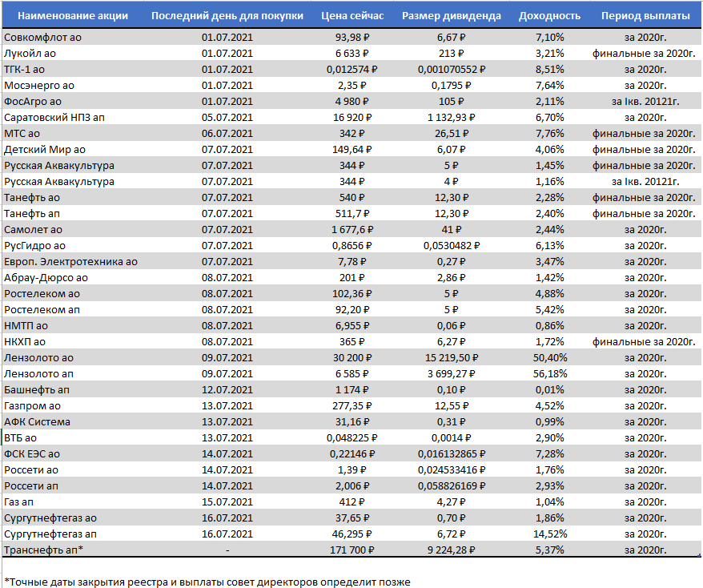Select the dividend '0,058826169 ₽' cell
Screen dimensions: 703x588
(452, 486)
